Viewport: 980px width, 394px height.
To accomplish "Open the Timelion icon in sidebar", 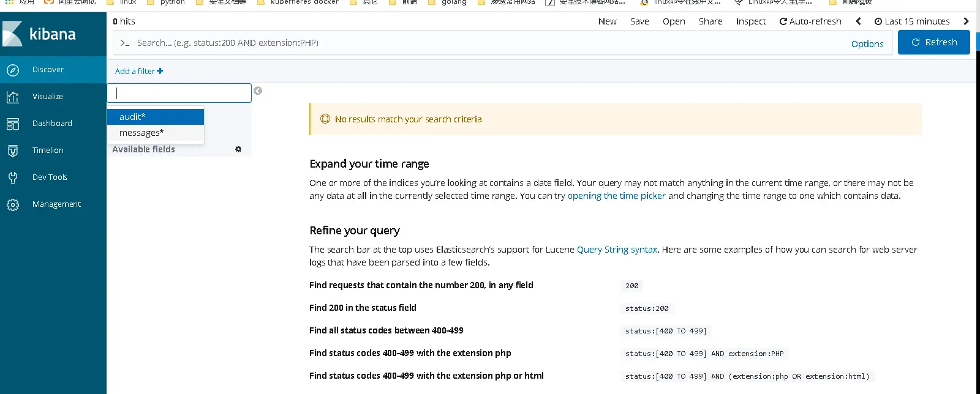I will point(13,151).
